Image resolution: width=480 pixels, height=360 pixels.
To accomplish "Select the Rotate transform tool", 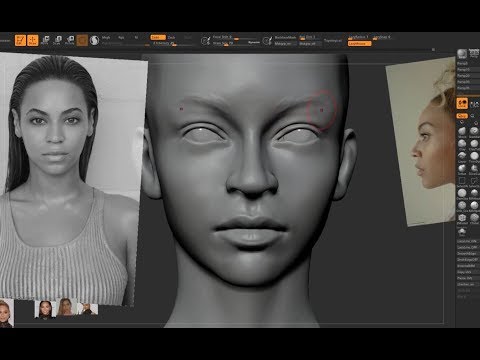I will (x=70, y=40).
